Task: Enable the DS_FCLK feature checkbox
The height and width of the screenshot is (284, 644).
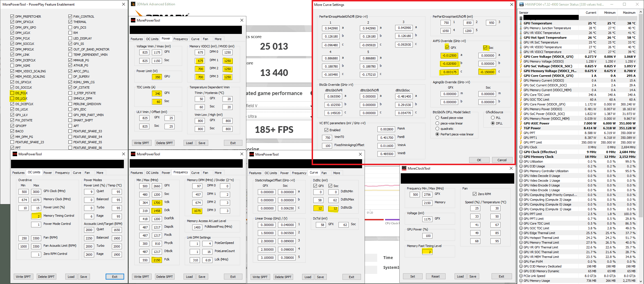Action: point(12,93)
